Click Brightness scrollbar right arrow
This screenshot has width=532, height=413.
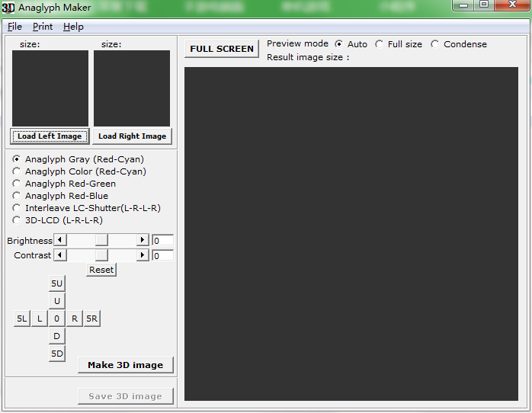click(143, 240)
